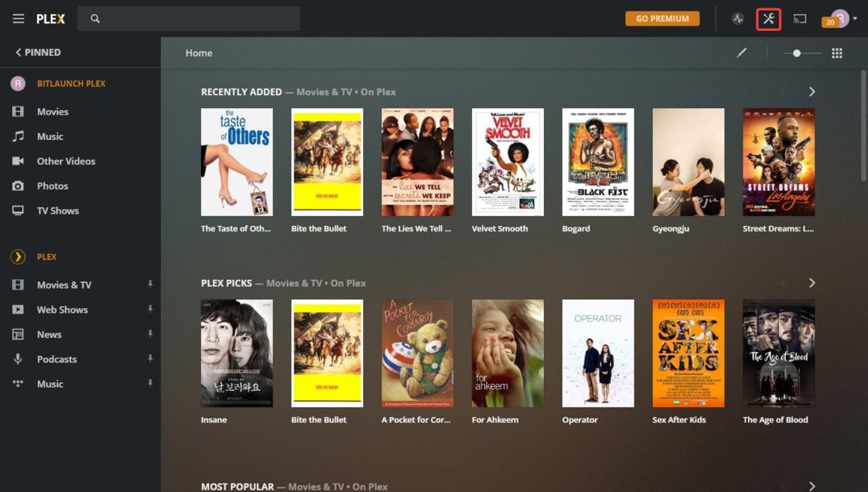
Task: Switch to grid view icon
Action: point(837,53)
